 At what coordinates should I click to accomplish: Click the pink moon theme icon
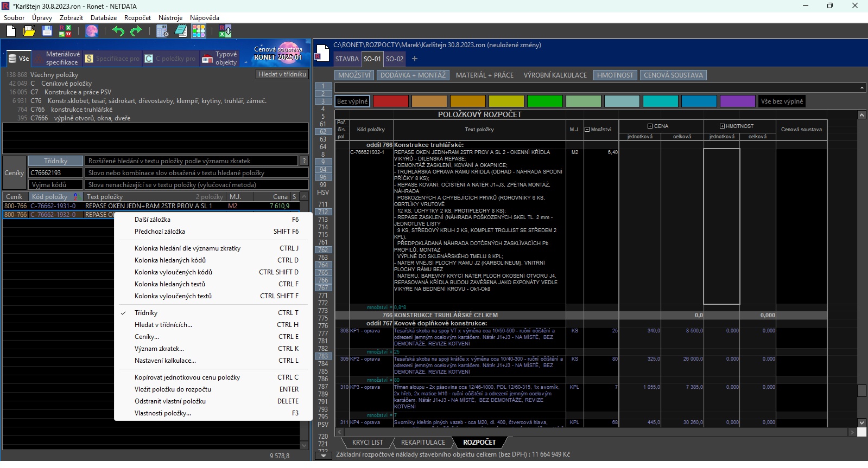[x=92, y=31]
